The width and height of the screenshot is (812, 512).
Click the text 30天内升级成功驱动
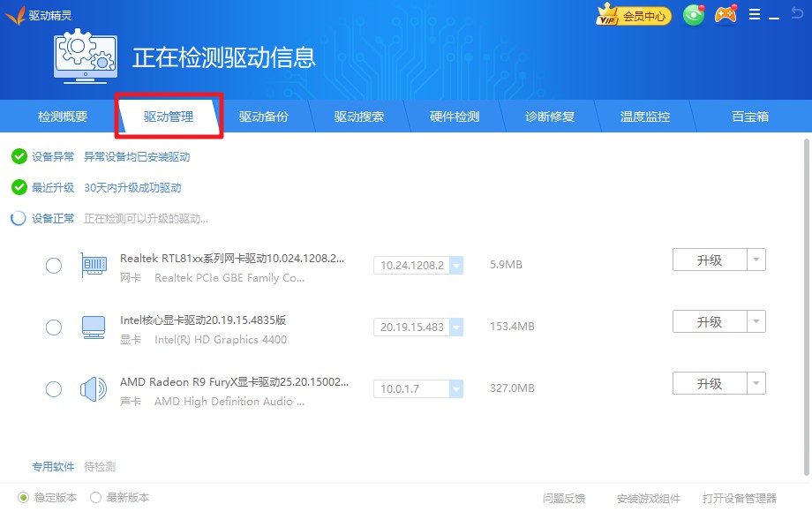pos(132,188)
